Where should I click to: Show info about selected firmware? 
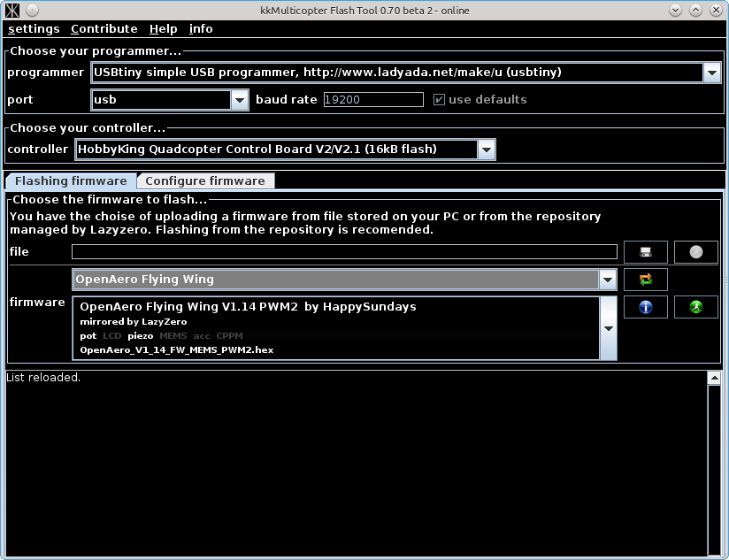pos(646,307)
